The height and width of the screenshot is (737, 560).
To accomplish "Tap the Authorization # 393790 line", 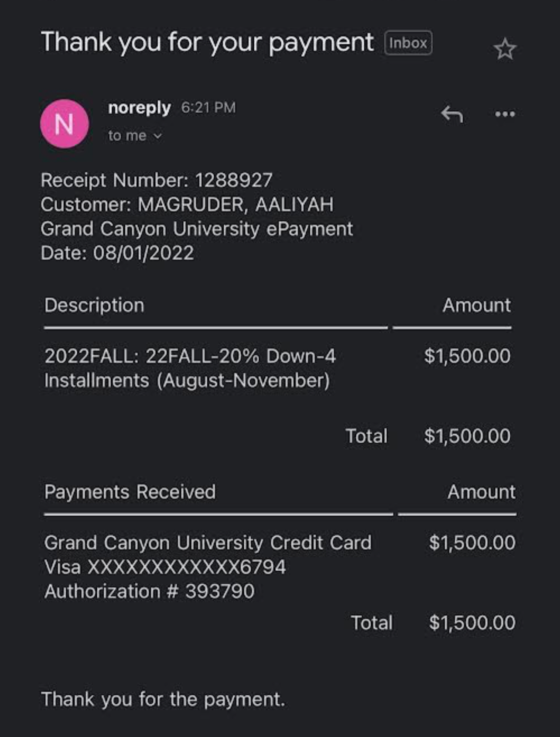I will pos(149,592).
